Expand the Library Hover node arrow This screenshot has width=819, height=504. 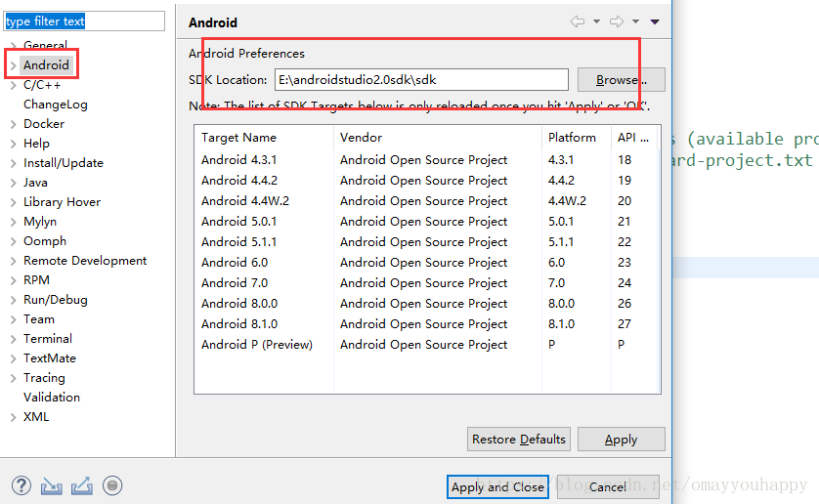(x=14, y=202)
